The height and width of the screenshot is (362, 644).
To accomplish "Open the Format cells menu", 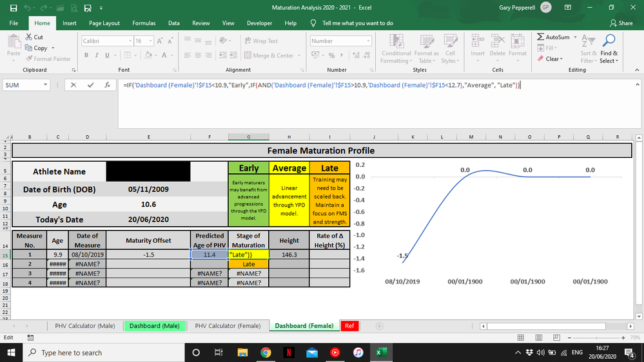I will 518,48.
